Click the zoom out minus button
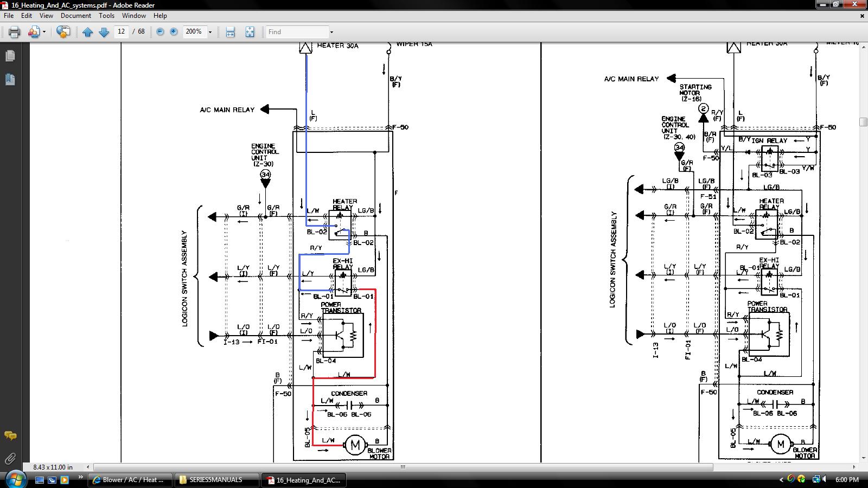 click(x=160, y=32)
